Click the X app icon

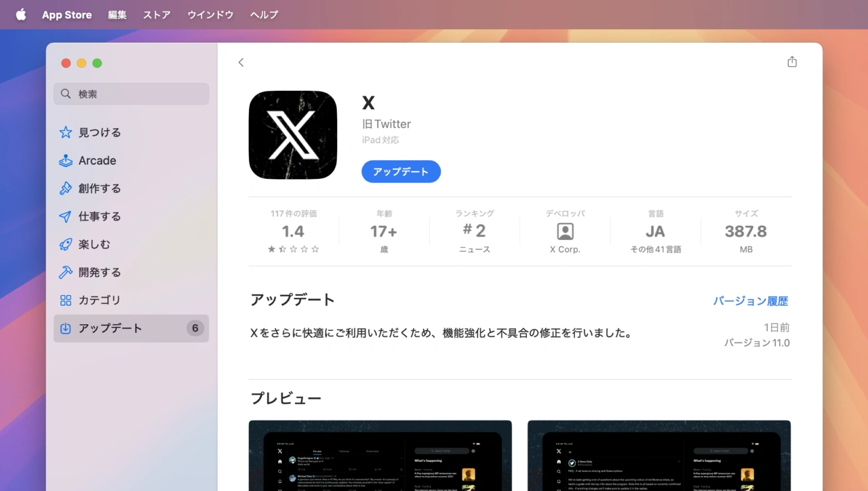click(293, 135)
